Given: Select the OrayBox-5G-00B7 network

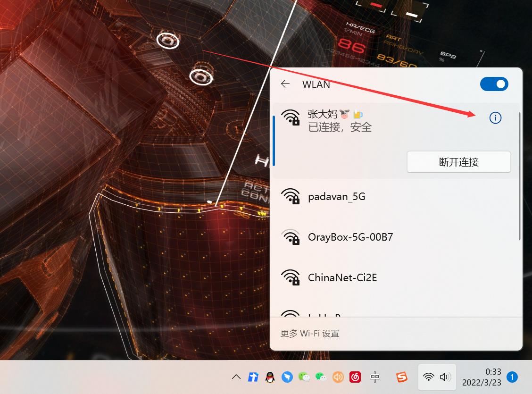Looking at the screenshot, I should click(x=351, y=237).
